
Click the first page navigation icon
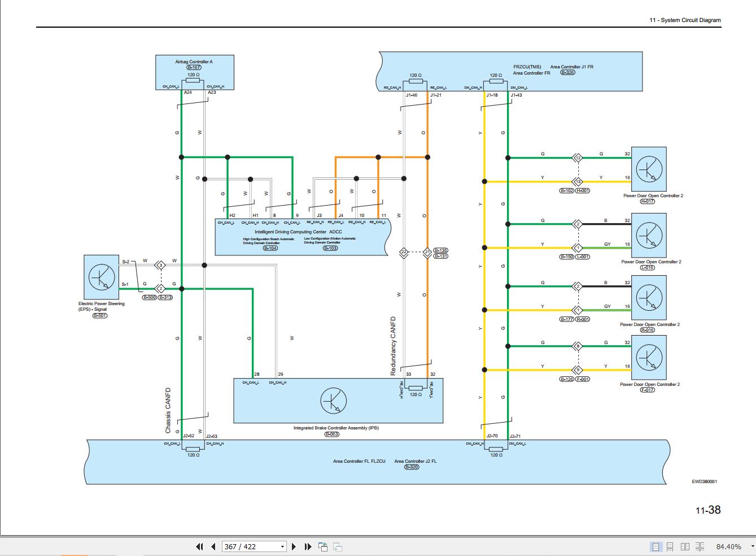click(x=199, y=547)
